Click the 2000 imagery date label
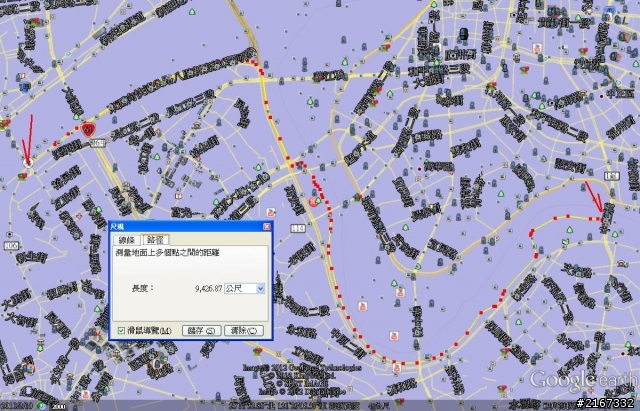This screenshot has width=640, height=411. [58, 407]
